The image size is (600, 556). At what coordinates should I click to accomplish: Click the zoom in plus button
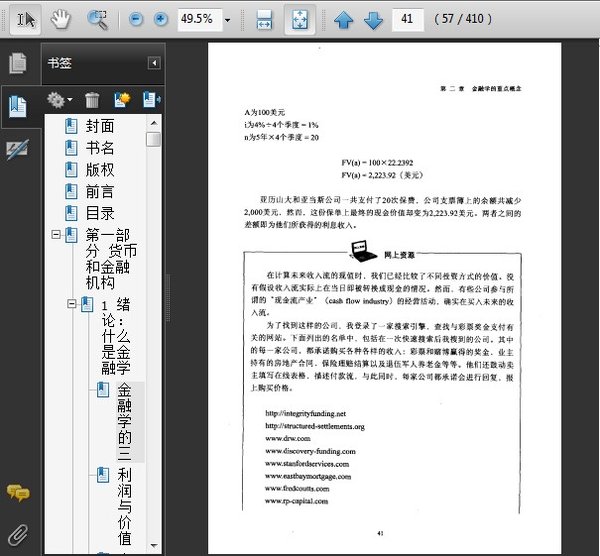[x=160, y=19]
